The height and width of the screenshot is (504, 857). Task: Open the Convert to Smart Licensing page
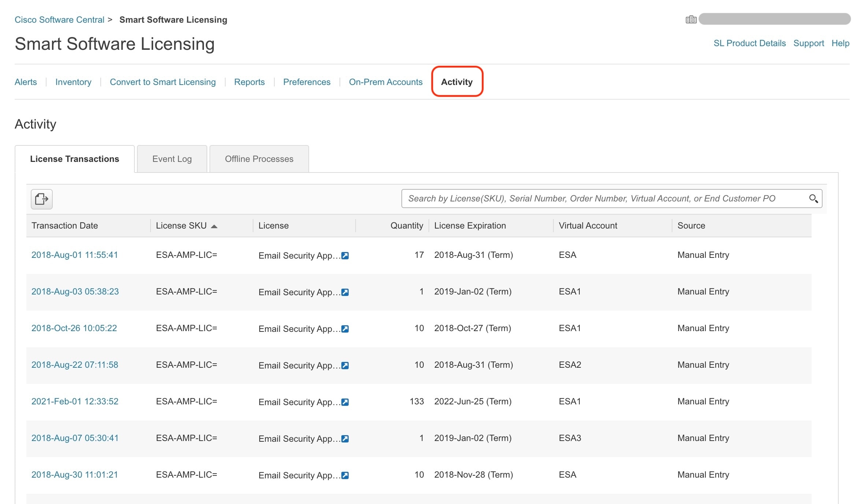pyautogui.click(x=163, y=82)
